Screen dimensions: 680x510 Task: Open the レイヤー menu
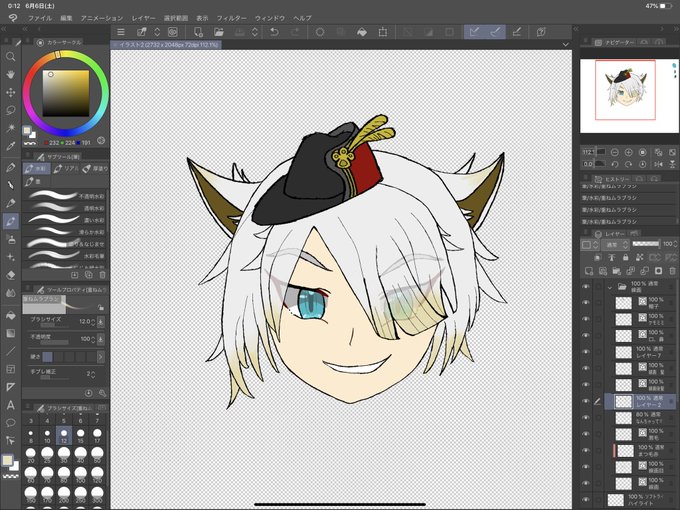point(143,18)
